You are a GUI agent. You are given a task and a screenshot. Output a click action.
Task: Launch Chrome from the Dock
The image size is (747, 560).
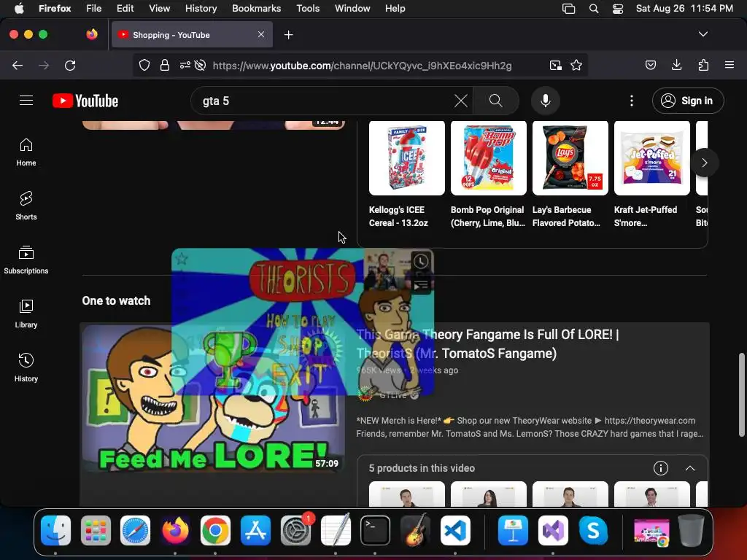tap(215, 531)
